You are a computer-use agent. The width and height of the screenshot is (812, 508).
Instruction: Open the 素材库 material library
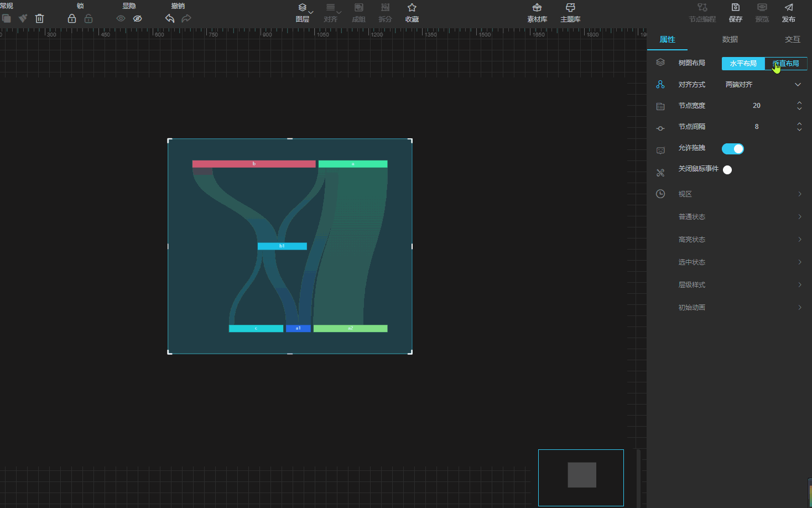(537, 13)
